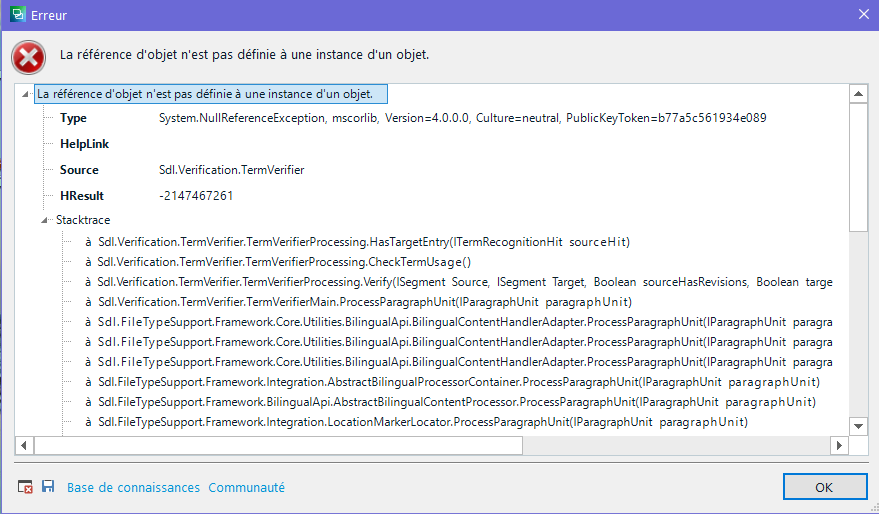Image resolution: width=879 pixels, height=514 pixels.
Task: Click the copy error details icon with red X
Action: (25, 487)
